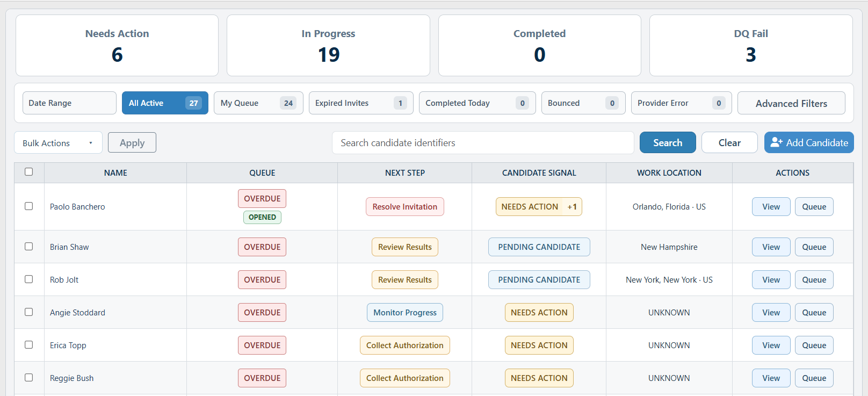Open the Needs Action summary card
Image resolution: width=868 pixels, height=396 pixels.
[117, 45]
